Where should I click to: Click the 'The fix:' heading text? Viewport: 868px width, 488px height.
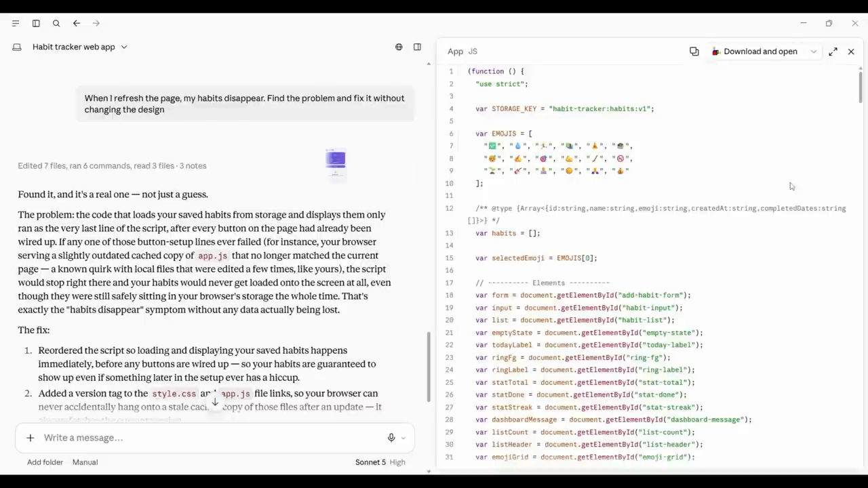[x=34, y=330]
